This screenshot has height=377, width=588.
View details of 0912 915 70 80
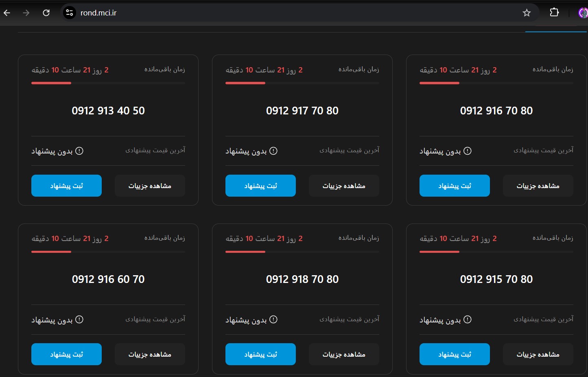538,354
